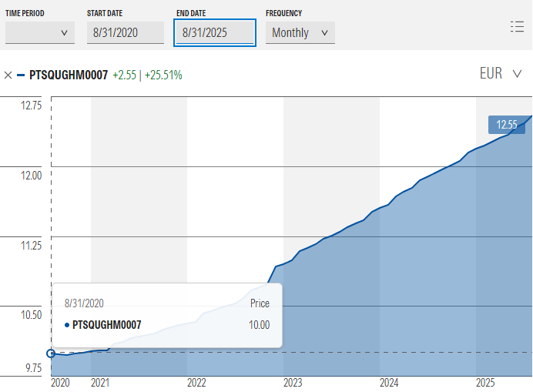Screen dimensions: 533x392
Task: Click the PTSQUGHM0007 series name in the legend
Action: tap(69, 75)
